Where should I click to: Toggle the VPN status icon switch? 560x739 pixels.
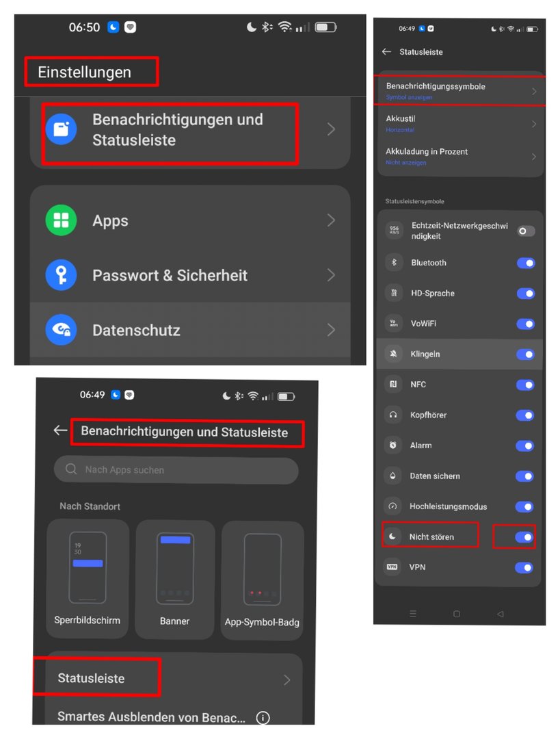pos(524,567)
